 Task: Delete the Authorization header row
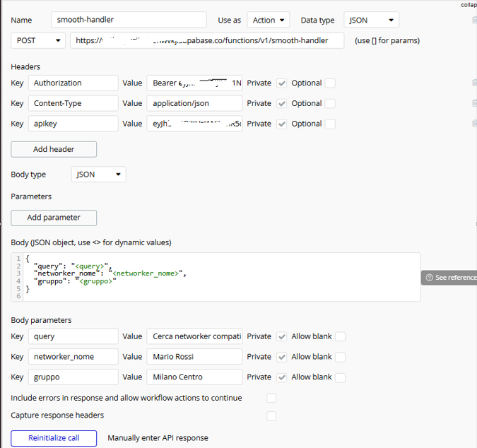click(x=474, y=83)
